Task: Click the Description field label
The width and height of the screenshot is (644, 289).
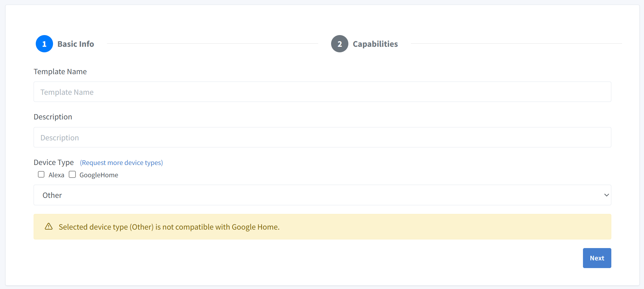Action: pos(53,117)
